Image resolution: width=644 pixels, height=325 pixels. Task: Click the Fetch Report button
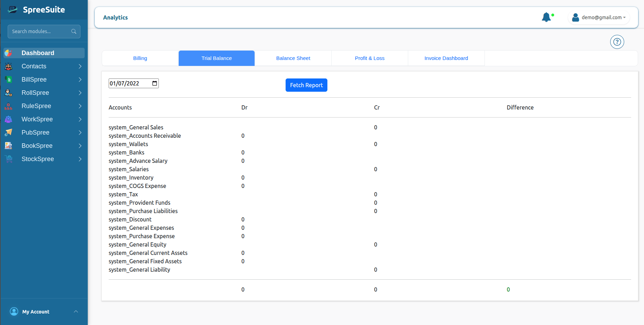point(307,85)
